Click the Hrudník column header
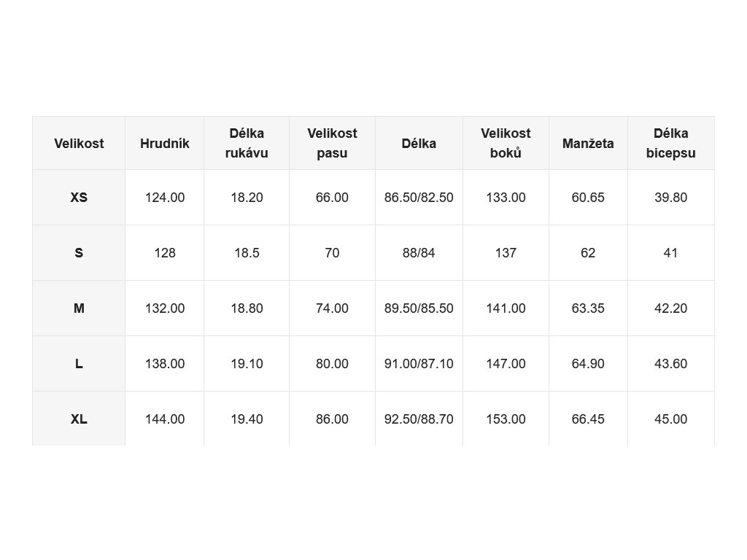This screenshot has height=560, width=747. [x=164, y=144]
